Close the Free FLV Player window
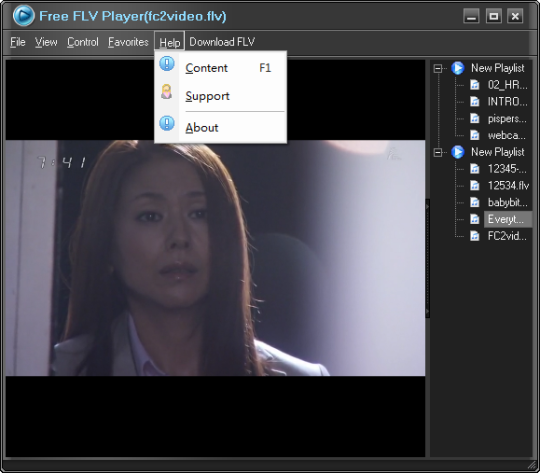540x473 pixels. pyautogui.click(x=515, y=16)
